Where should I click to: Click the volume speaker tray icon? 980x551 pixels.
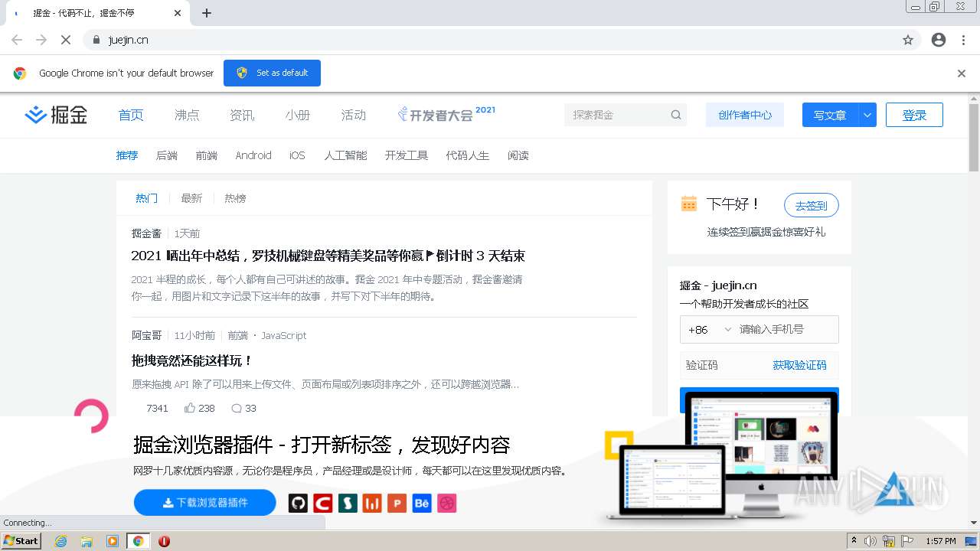pos(871,541)
